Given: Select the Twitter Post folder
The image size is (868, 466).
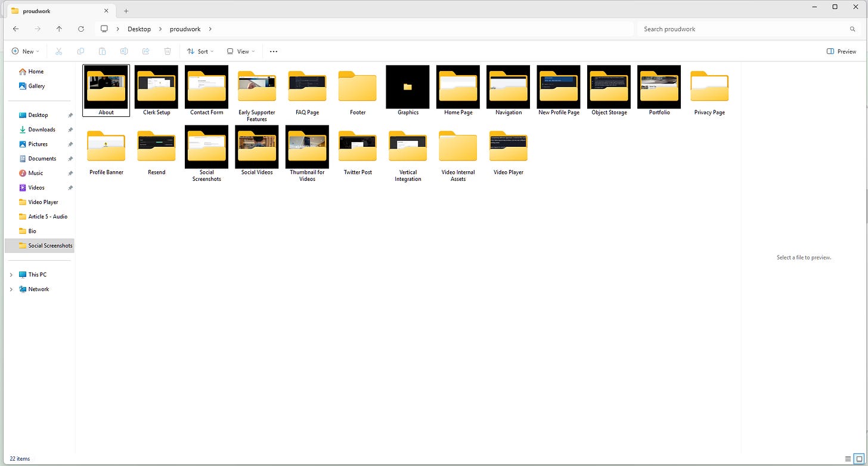Looking at the screenshot, I should point(358,150).
